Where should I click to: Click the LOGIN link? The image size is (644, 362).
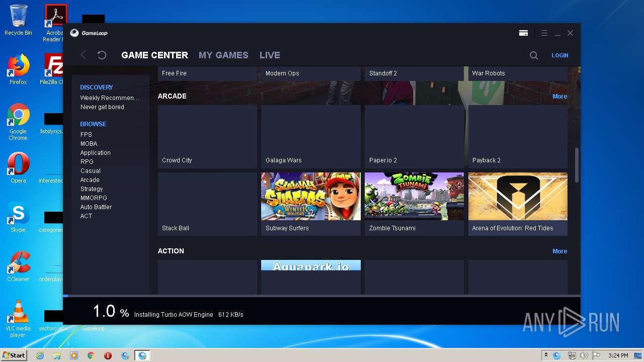pos(559,55)
